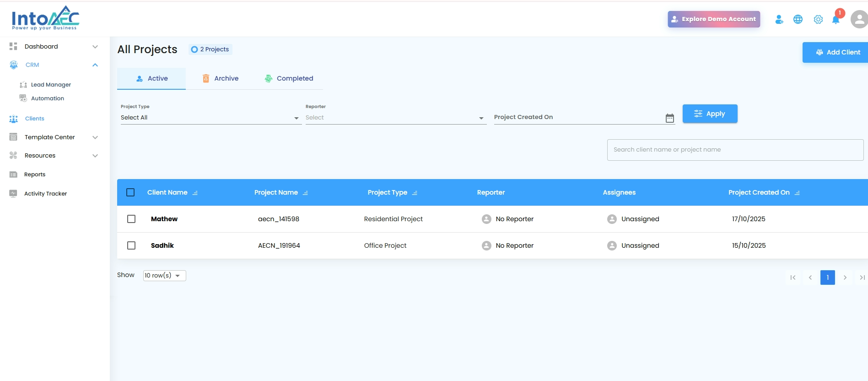Sort by Client Name column icon
The image size is (868, 381).
195,193
